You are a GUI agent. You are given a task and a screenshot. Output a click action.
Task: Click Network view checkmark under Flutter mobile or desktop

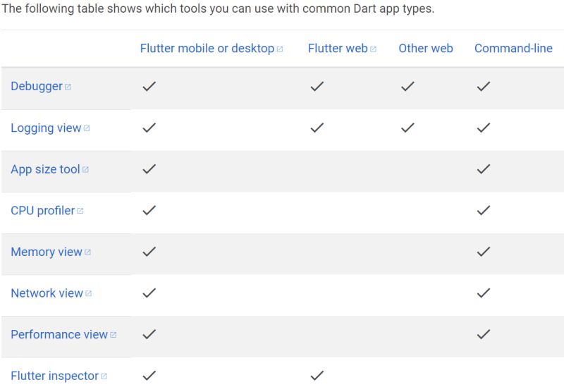tap(149, 293)
